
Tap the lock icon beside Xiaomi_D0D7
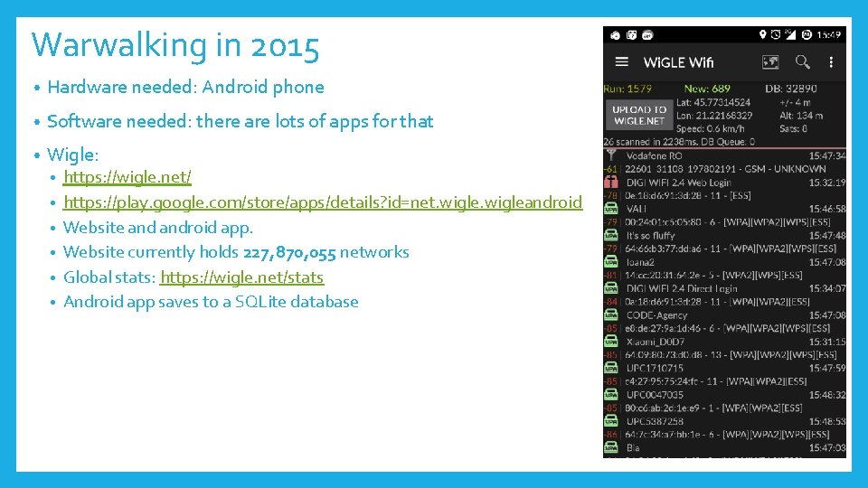[611, 342]
